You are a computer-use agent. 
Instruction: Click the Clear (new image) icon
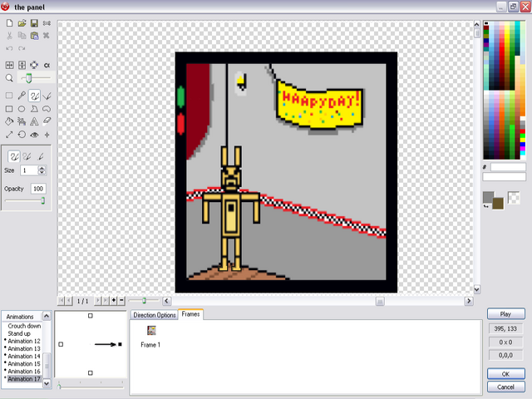pos(9,23)
